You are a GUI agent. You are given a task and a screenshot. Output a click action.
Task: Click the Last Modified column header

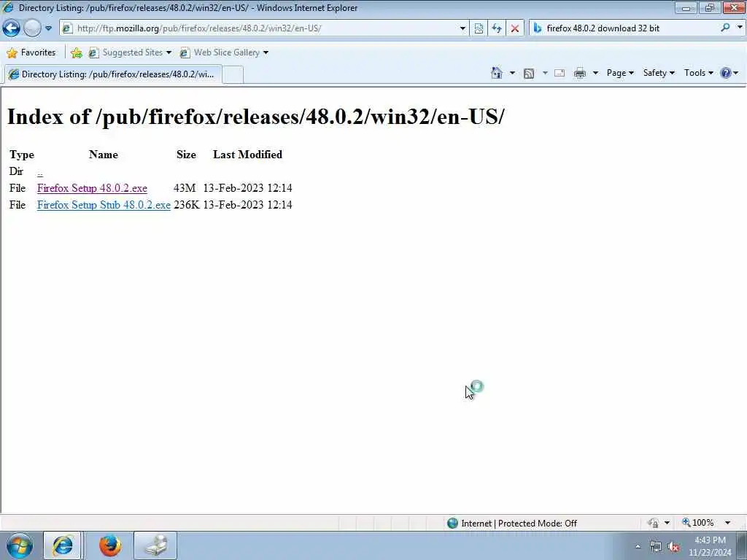click(247, 155)
